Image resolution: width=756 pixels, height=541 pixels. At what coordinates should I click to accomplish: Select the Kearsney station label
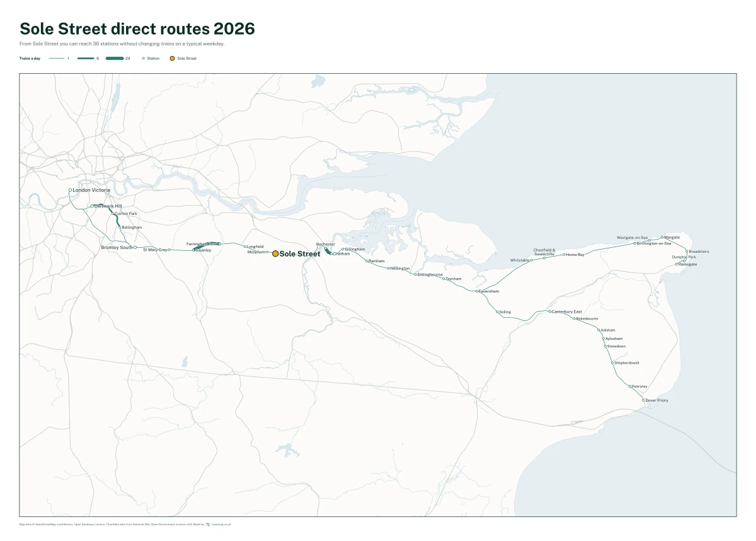(x=639, y=387)
